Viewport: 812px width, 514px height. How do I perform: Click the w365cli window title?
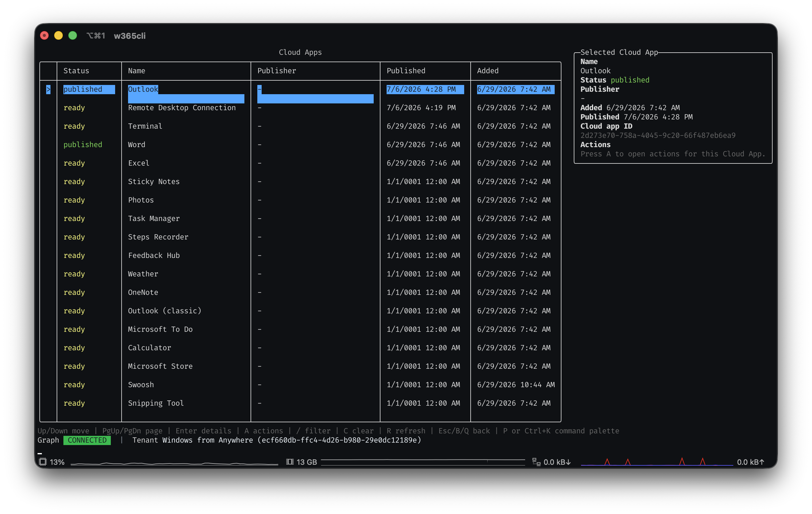130,36
